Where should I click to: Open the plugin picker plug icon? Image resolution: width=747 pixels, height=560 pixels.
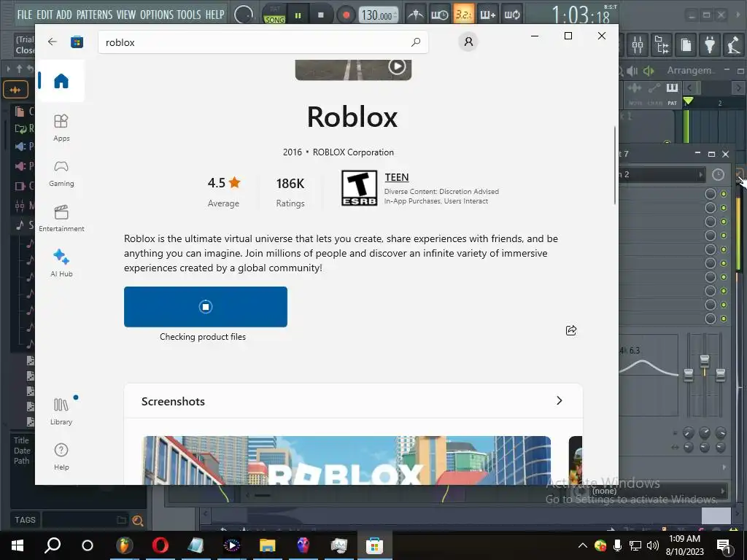point(710,45)
